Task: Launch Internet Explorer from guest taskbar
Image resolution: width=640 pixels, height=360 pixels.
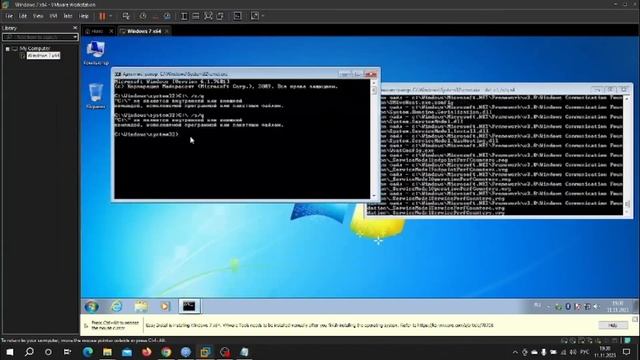Action: [x=117, y=306]
